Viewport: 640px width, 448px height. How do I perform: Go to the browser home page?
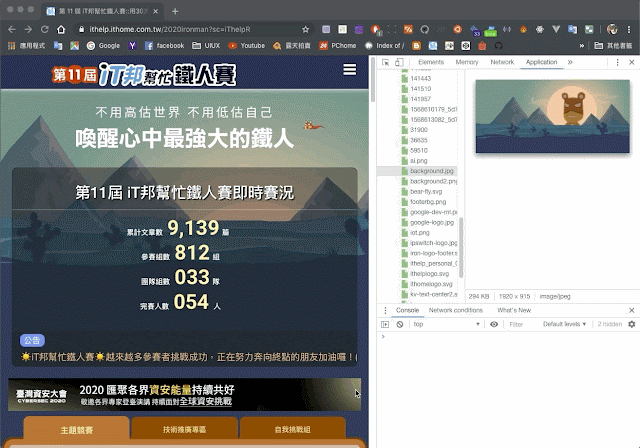(61, 29)
